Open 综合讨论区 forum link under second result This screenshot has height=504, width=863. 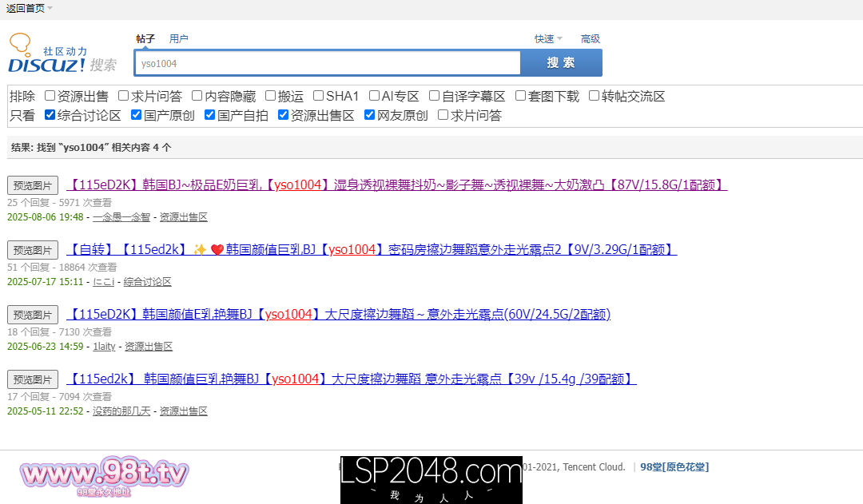[x=147, y=282]
